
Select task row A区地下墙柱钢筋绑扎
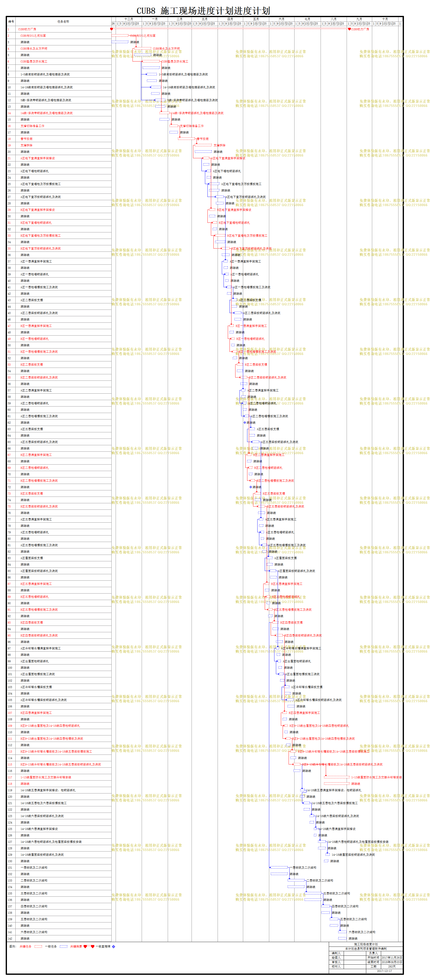(x=59, y=171)
